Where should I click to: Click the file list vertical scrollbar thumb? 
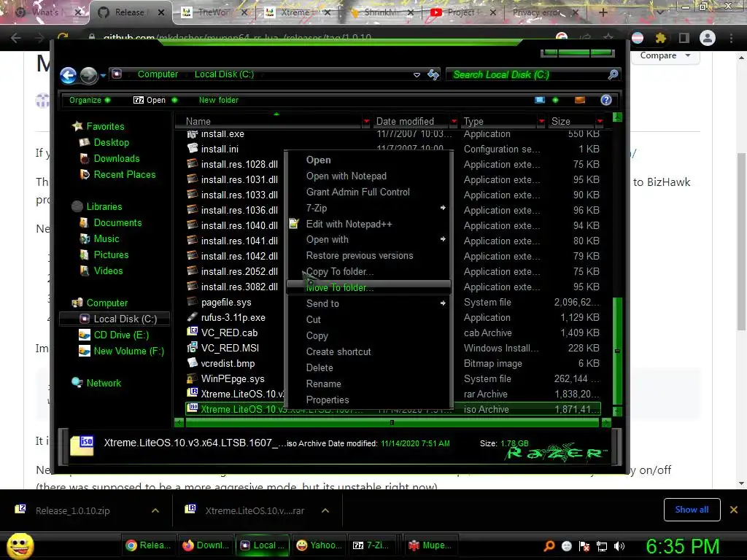click(617, 351)
